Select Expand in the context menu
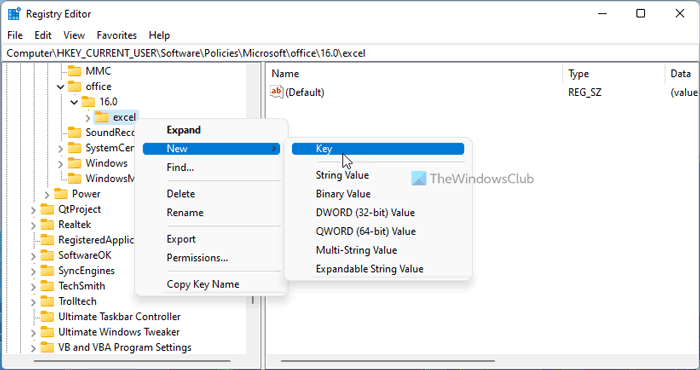The image size is (700, 370). pyautogui.click(x=183, y=130)
